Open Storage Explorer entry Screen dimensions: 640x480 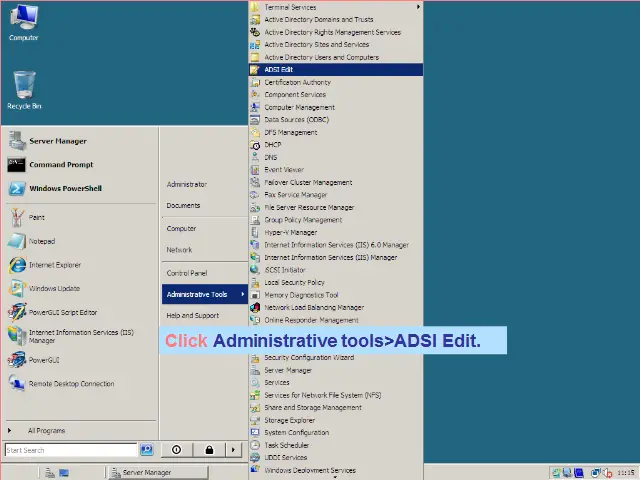click(x=290, y=420)
